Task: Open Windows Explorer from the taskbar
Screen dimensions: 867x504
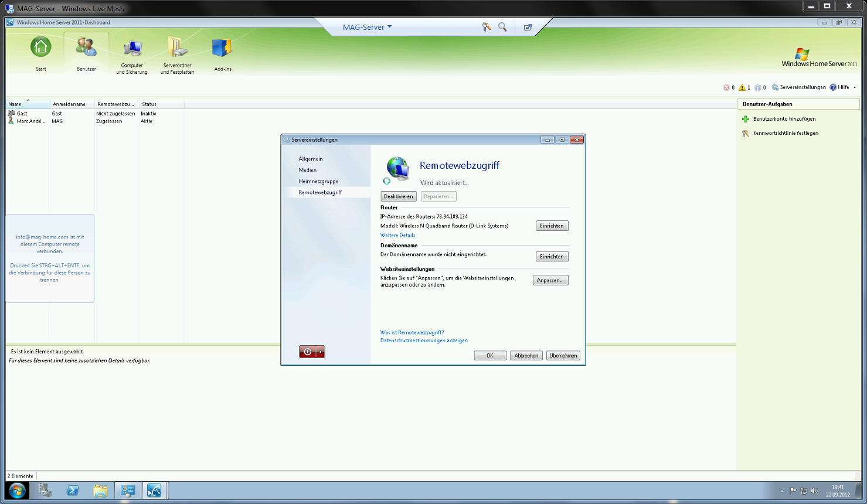Action: point(100,491)
